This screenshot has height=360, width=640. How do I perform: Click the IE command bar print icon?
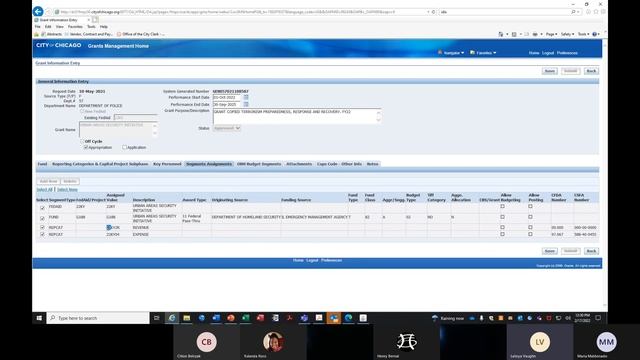click(535, 34)
